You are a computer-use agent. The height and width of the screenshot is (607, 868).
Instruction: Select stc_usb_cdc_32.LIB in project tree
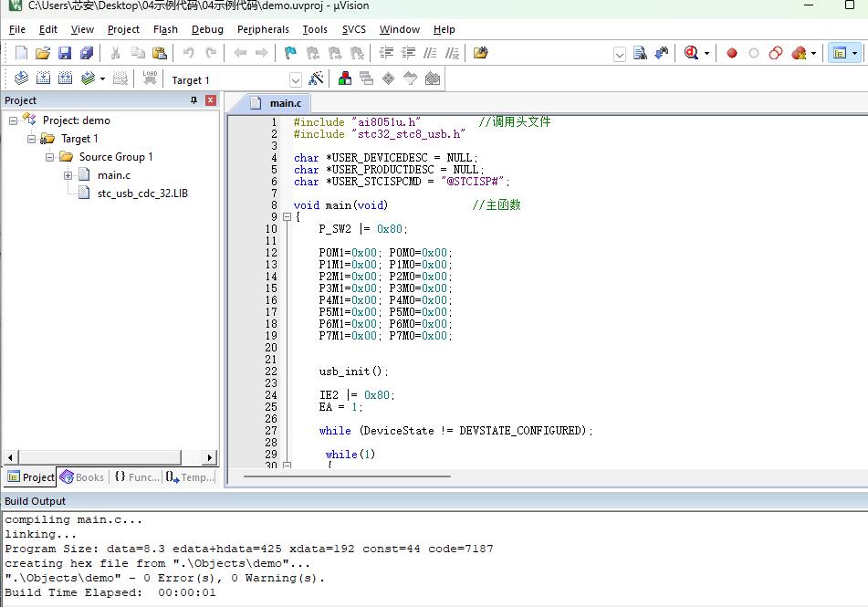pos(142,194)
